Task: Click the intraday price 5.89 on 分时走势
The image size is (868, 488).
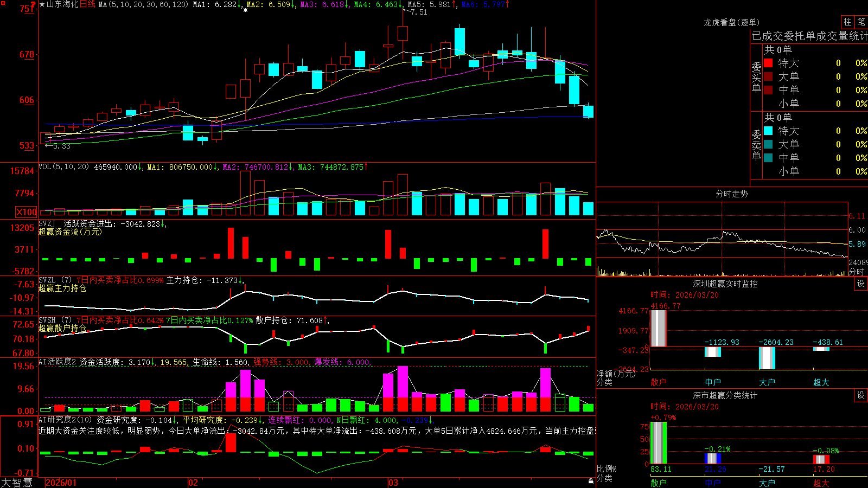Action: coord(857,244)
